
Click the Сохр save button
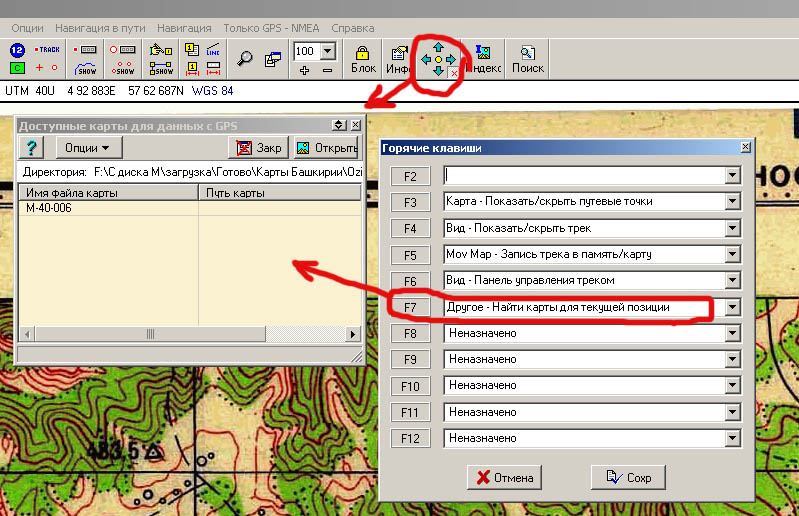[x=628, y=477]
